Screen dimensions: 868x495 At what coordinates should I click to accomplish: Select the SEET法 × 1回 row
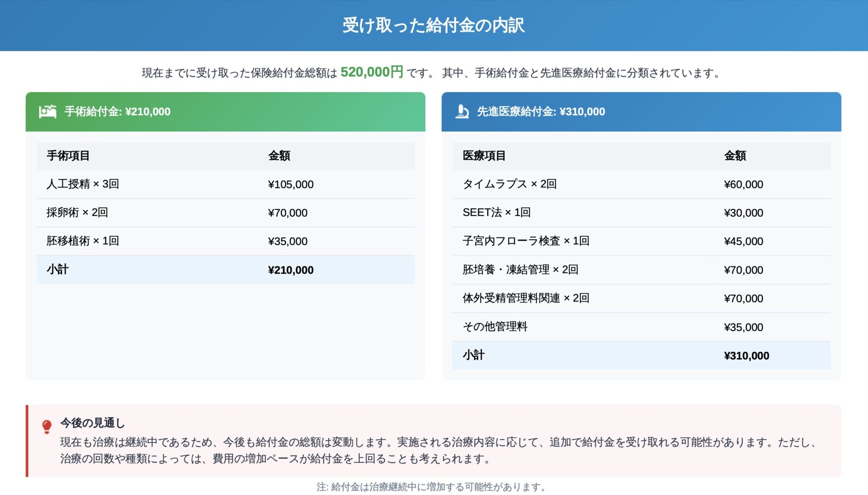(x=641, y=212)
